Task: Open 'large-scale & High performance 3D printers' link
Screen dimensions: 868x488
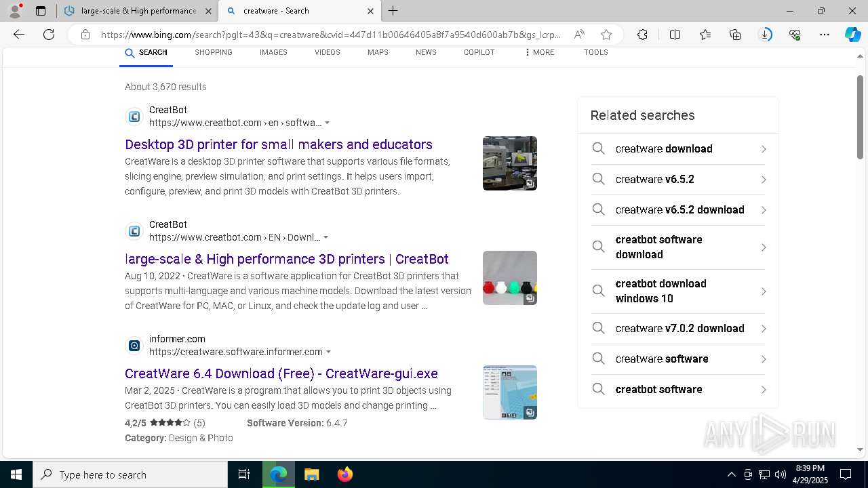Action: 287,259
